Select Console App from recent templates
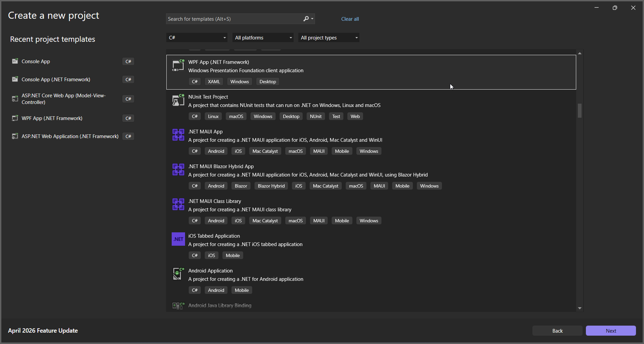Image resolution: width=644 pixels, height=344 pixels. [73, 61]
